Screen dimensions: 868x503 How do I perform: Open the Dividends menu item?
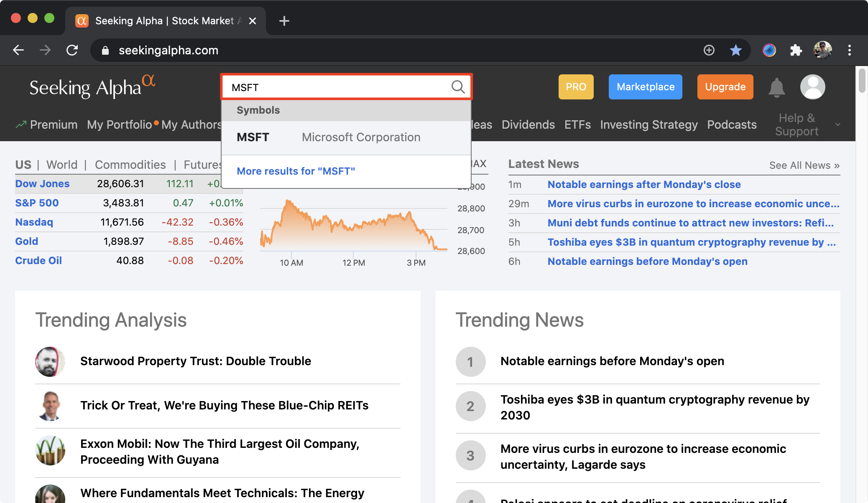point(528,124)
